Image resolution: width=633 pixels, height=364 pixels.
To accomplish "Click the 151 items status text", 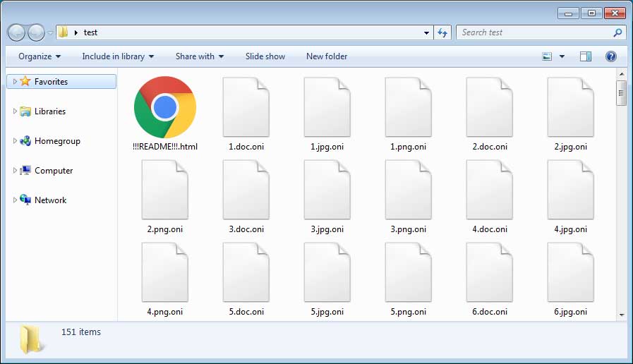I will [81, 332].
